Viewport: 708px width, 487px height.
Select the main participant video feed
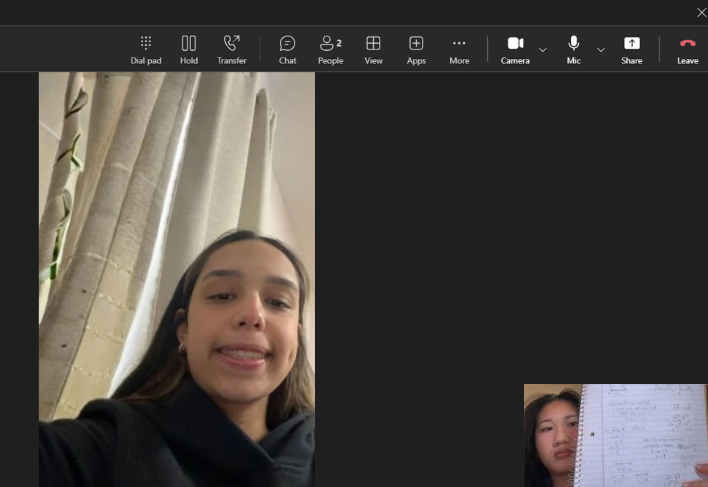pos(177,279)
